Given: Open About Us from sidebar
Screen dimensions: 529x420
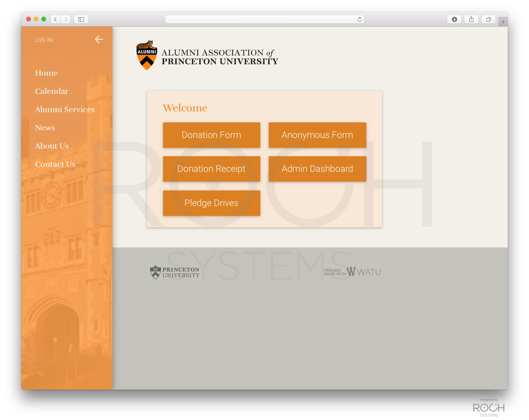Looking at the screenshot, I should [x=52, y=146].
